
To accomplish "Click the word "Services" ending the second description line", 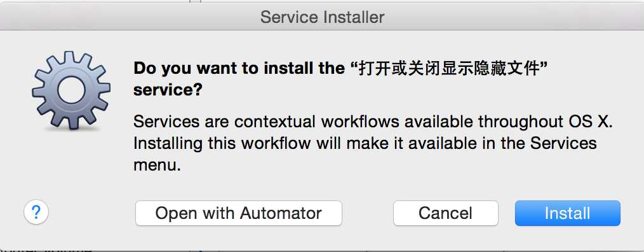I will (563, 143).
